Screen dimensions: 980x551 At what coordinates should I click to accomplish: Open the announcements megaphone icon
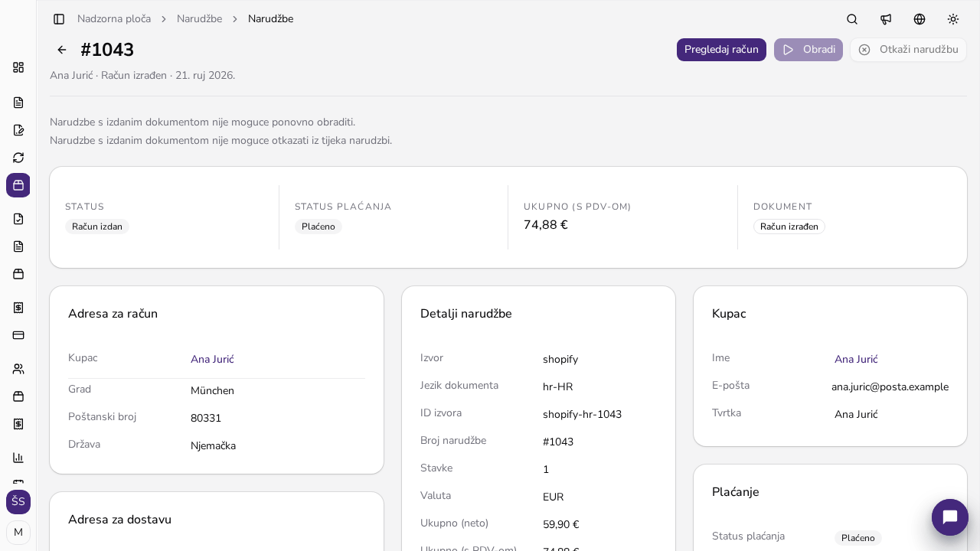coord(886,19)
